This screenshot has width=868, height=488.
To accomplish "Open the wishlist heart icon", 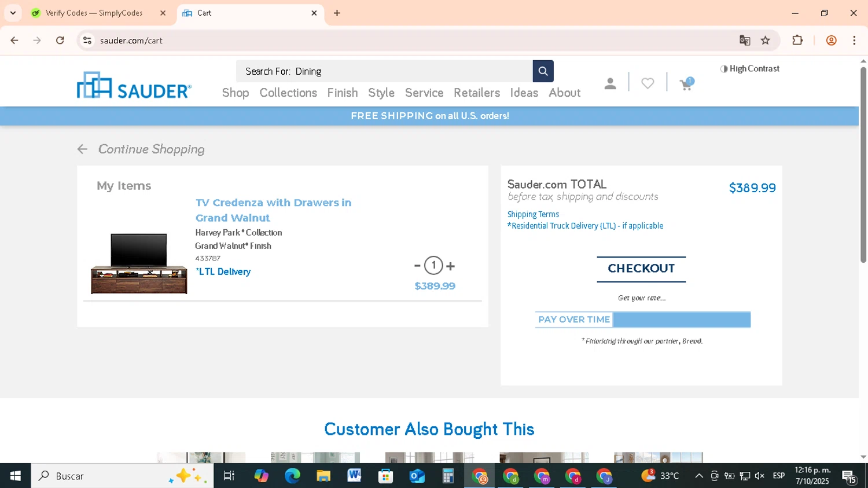I will coord(648,84).
